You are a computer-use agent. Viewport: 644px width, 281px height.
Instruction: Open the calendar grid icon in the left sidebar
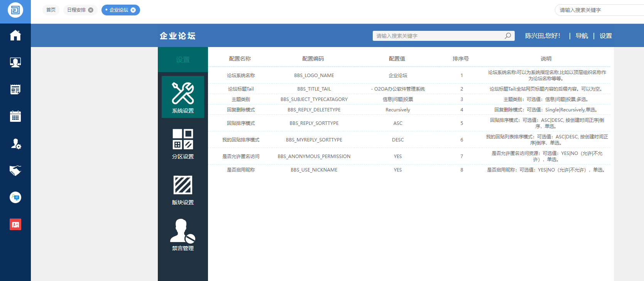click(15, 116)
